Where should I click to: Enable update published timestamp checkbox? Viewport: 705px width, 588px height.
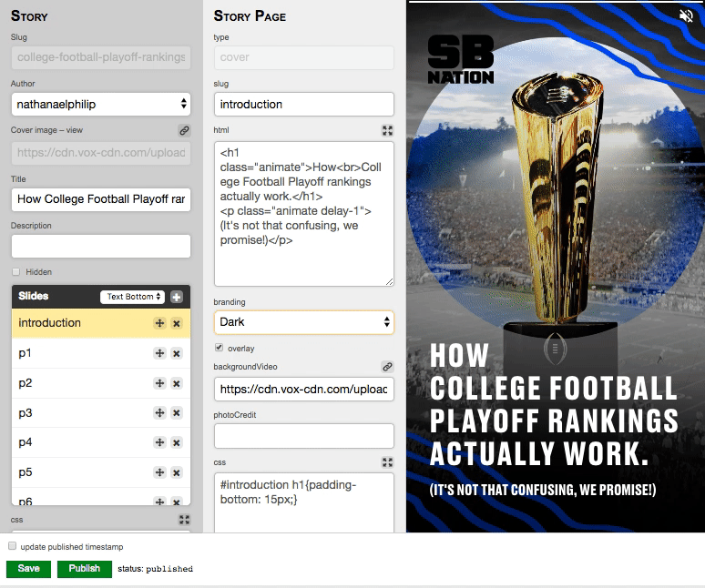tap(12, 546)
